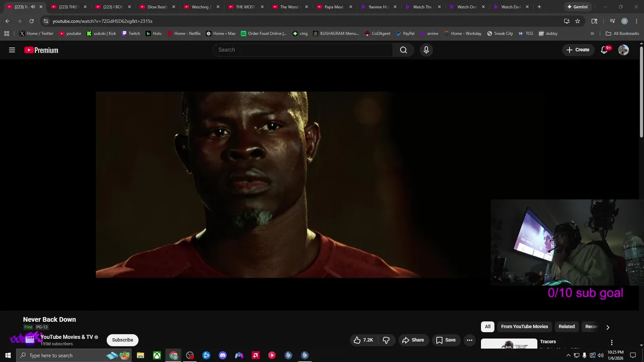Click the Chrome address bar URL
This screenshot has height=362, width=644.
[x=102, y=21]
